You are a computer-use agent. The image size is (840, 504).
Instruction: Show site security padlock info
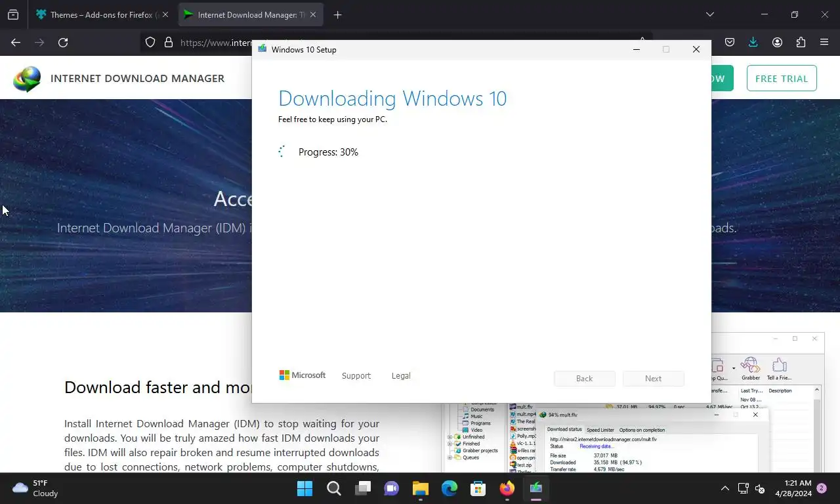(169, 43)
